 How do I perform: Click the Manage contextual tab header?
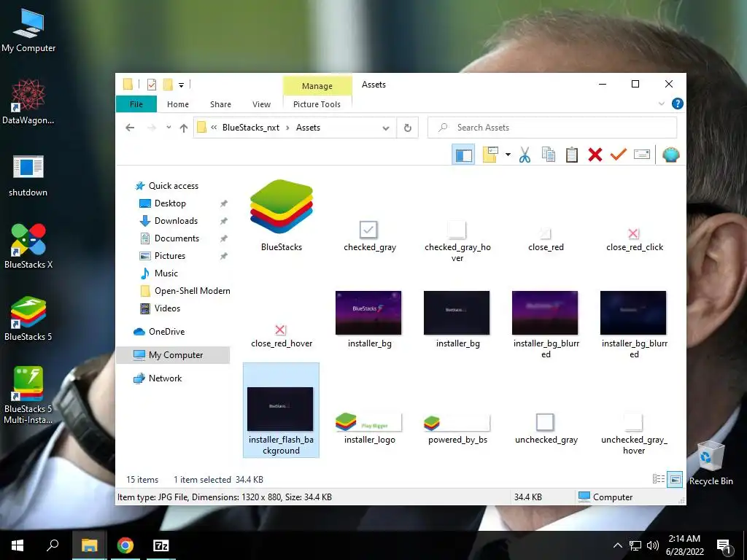317,86
